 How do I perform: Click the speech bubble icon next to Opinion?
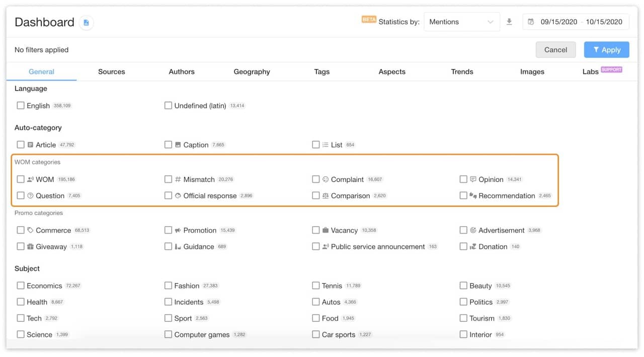473,179
